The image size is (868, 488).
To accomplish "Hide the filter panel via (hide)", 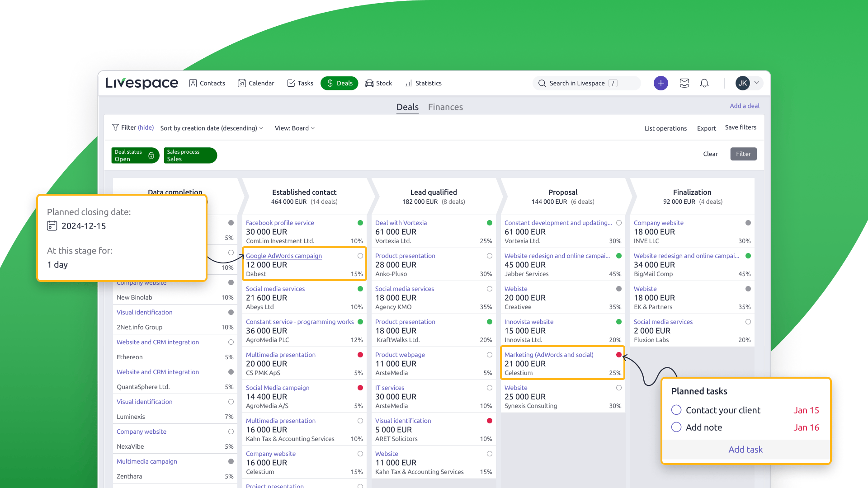I will (x=146, y=128).
